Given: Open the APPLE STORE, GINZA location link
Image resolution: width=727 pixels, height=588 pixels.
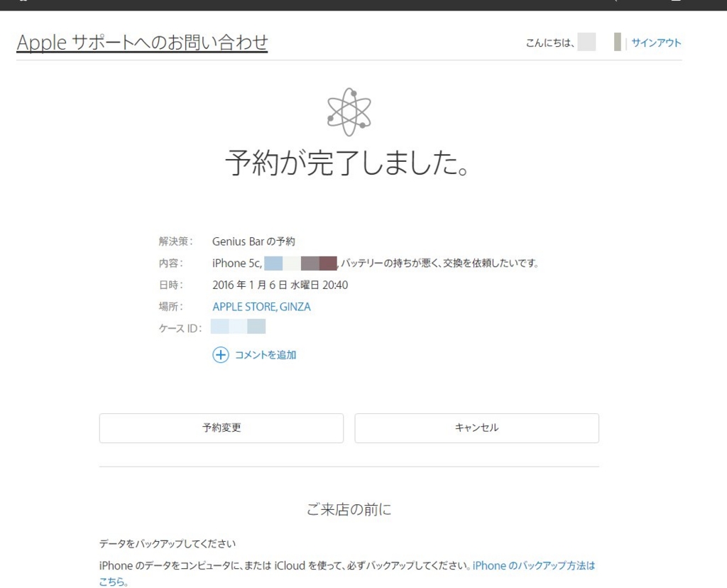Looking at the screenshot, I should (x=261, y=307).
